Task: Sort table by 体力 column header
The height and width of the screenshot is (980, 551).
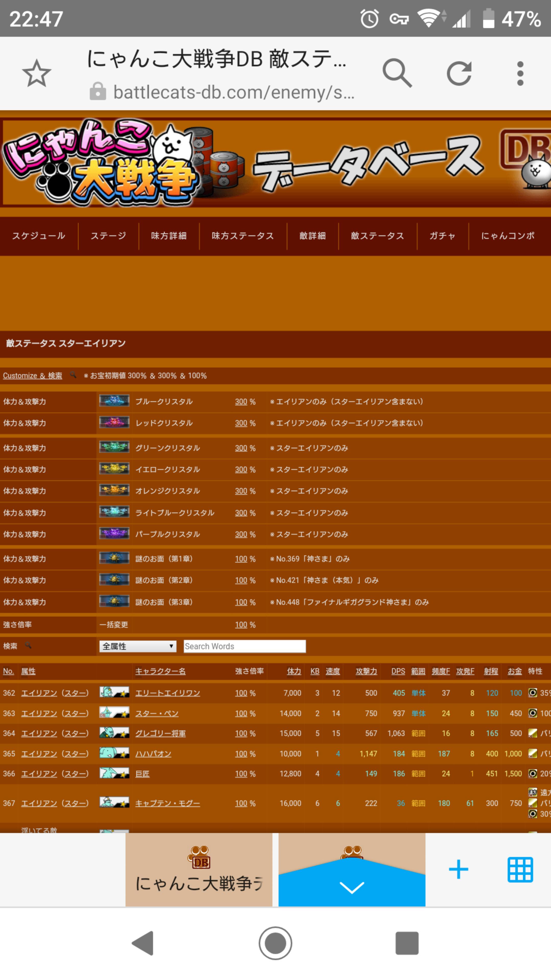Action: pyautogui.click(x=294, y=671)
